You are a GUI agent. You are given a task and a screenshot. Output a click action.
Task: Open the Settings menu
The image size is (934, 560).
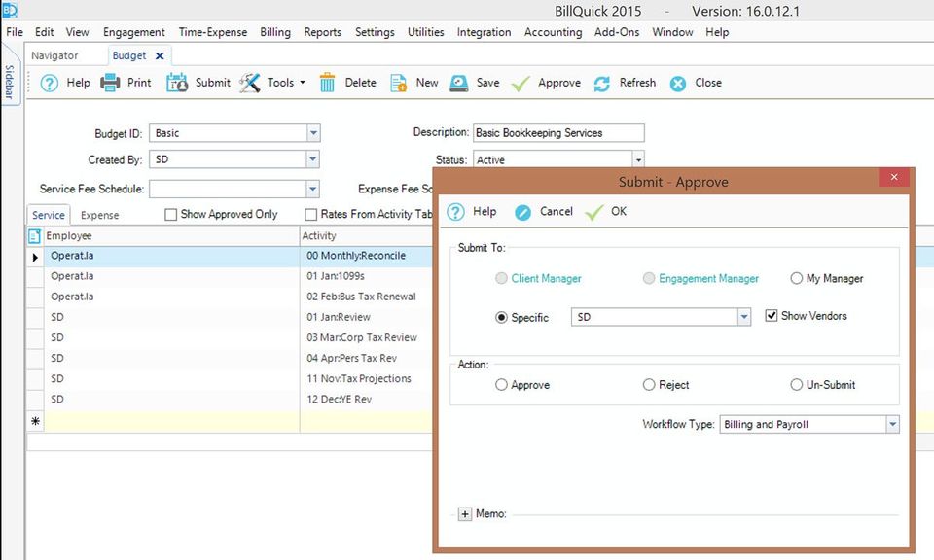375,32
